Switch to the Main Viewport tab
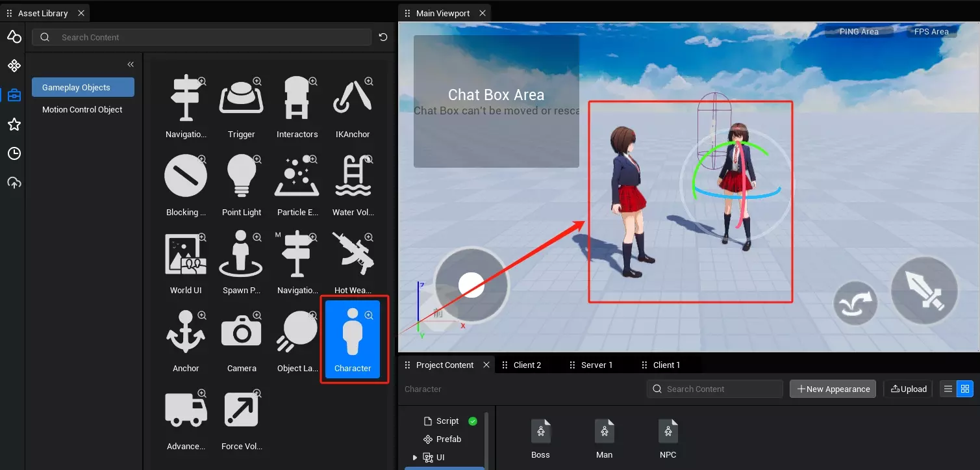The width and height of the screenshot is (980, 470). 443,13
